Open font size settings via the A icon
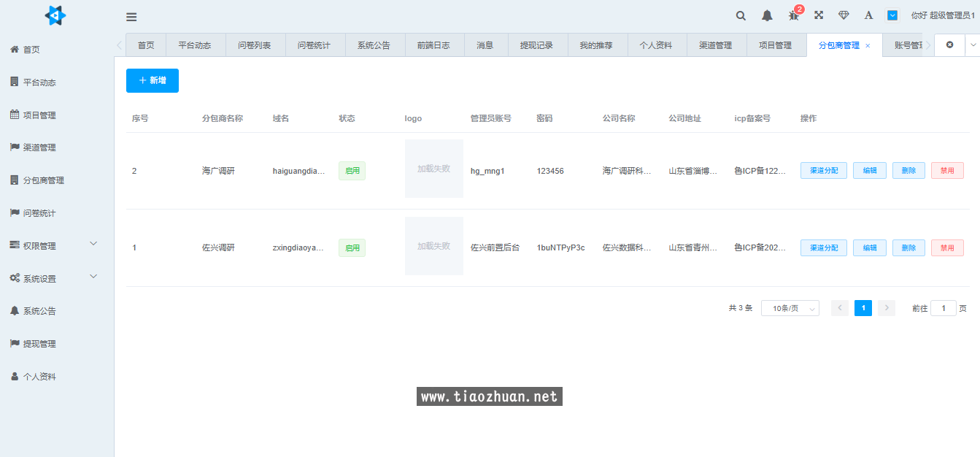The image size is (980, 457). 868,15
